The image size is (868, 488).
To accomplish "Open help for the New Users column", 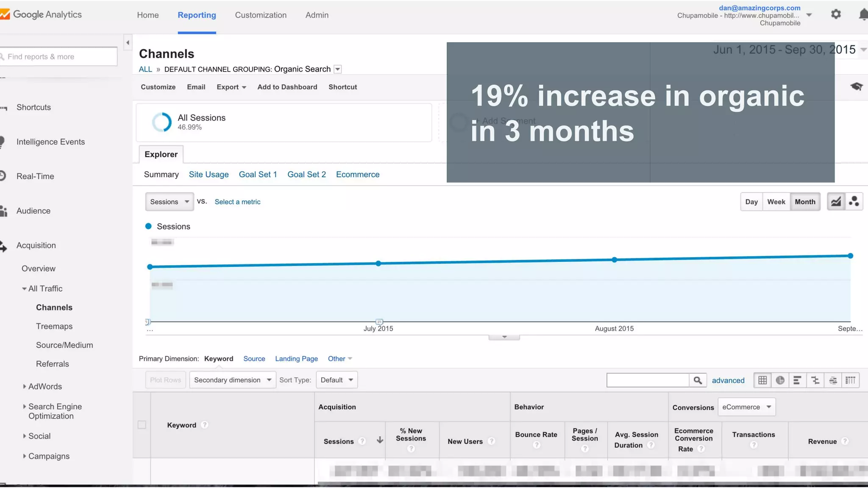I will point(491,441).
